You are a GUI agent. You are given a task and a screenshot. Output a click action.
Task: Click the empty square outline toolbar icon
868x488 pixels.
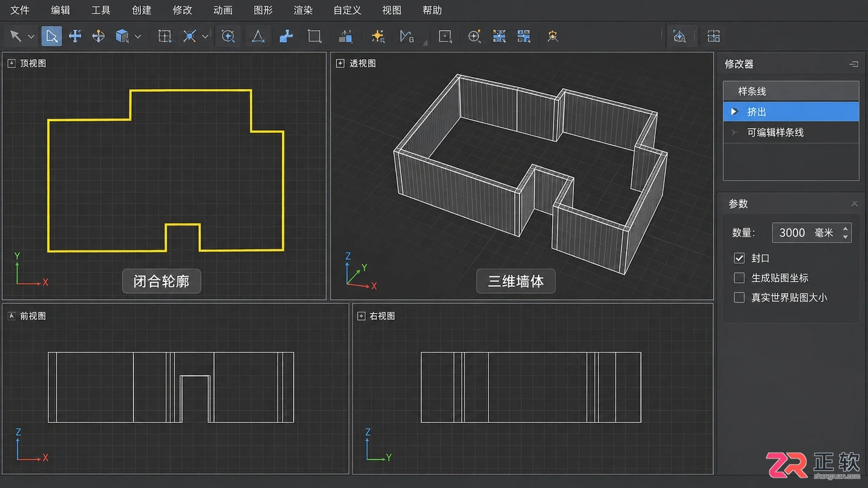click(x=314, y=36)
